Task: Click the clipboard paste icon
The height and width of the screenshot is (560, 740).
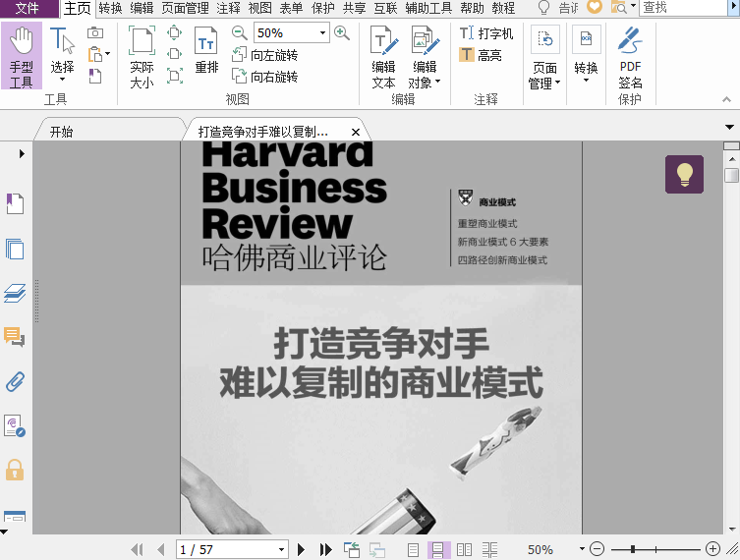Action: (x=95, y=54)
